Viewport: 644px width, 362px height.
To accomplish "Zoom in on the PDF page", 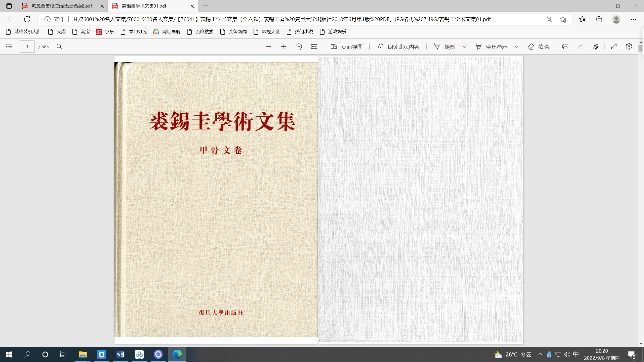I will point(284,46).
